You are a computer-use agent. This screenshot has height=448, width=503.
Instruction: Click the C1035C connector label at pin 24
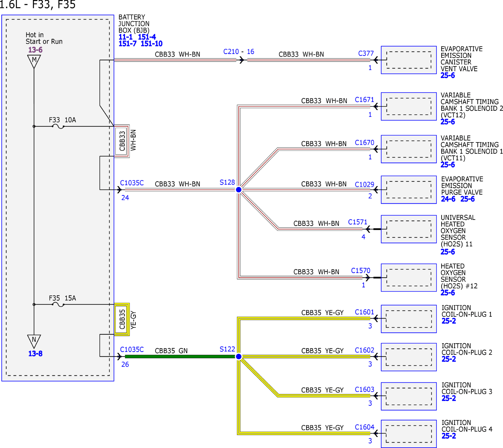132,183
